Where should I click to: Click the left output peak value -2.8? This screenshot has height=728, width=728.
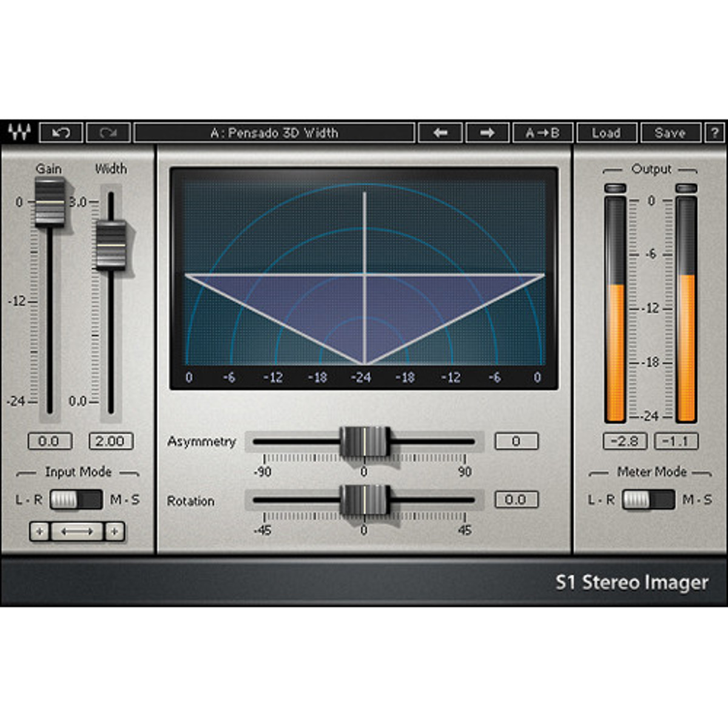(x=625, y=441)
